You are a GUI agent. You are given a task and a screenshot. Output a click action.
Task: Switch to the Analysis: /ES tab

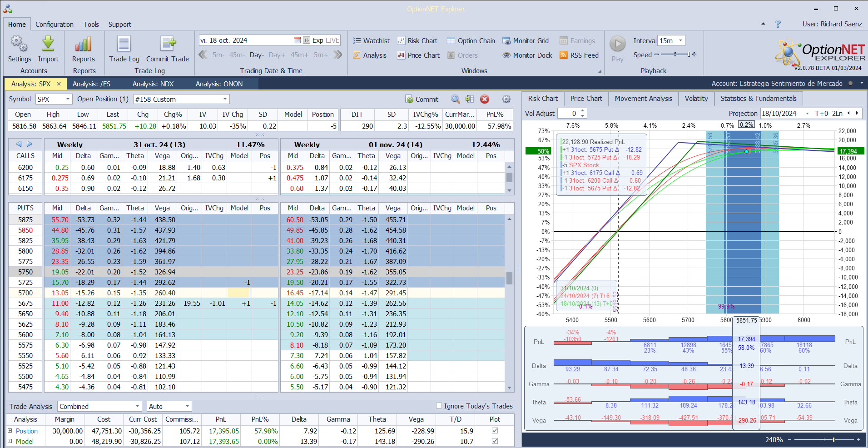coord(91,84)
